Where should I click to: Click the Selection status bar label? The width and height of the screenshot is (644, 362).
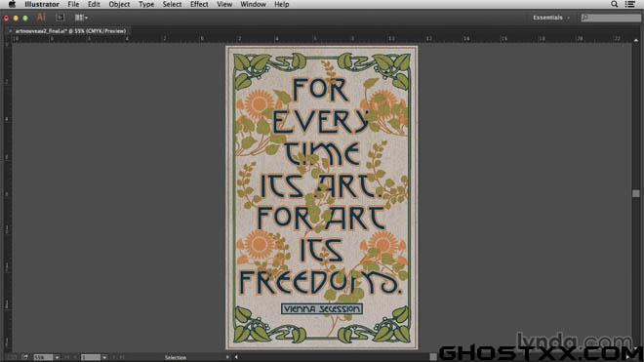click(176, 357)
